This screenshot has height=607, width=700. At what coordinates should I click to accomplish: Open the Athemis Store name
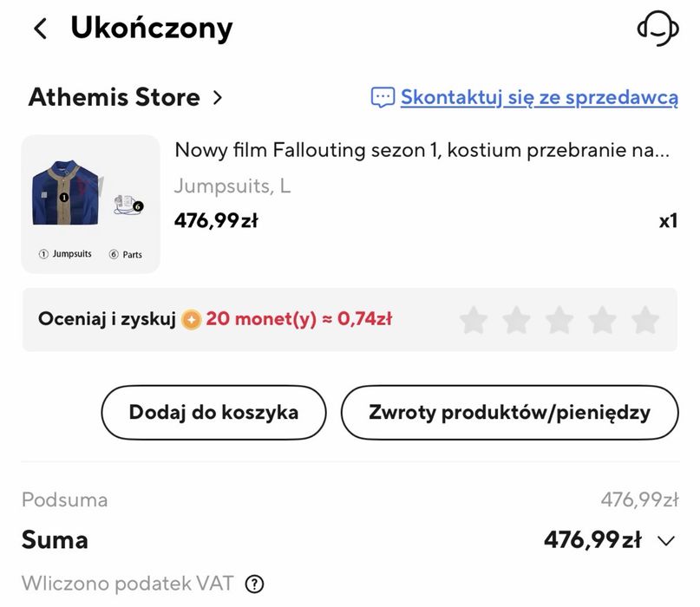point(114,97)
